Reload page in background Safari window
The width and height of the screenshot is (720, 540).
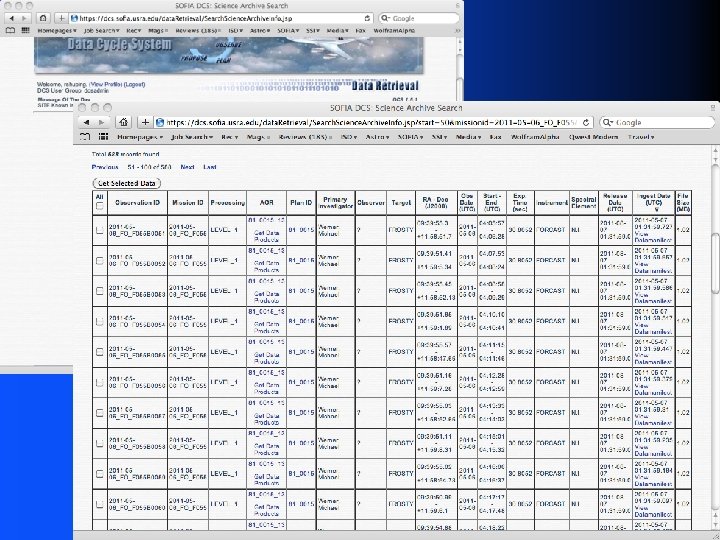367,18
